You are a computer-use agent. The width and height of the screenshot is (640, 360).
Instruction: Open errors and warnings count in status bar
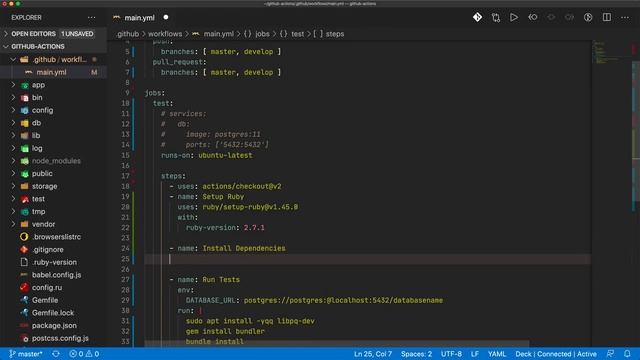(84, 354)
